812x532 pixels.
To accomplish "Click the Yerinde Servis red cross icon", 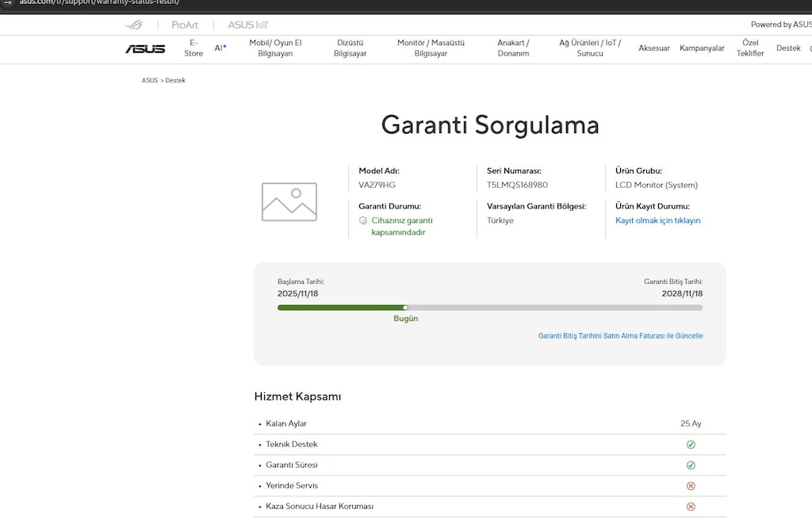I will (x=691, y=486).
